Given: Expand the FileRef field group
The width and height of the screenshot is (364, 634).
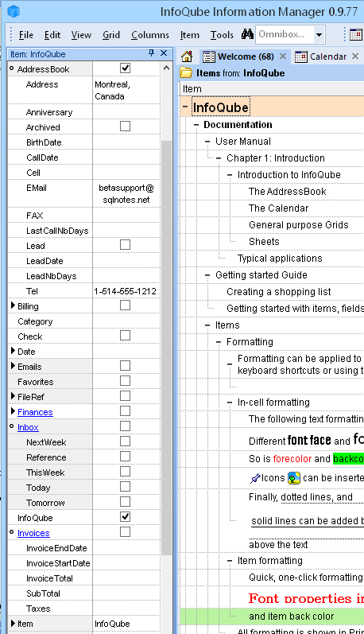Looking at the screenshot, I should point(13,396).
